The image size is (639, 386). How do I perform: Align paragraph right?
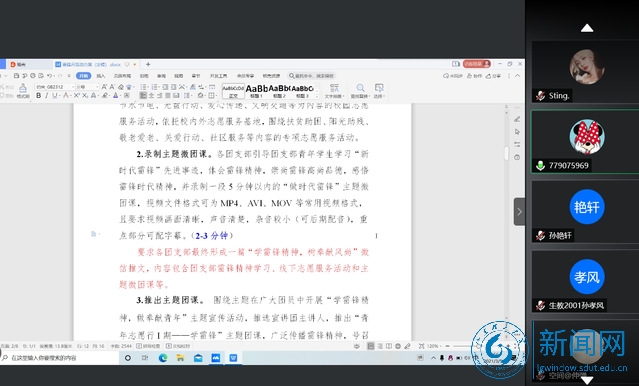[x=159, y=95]
